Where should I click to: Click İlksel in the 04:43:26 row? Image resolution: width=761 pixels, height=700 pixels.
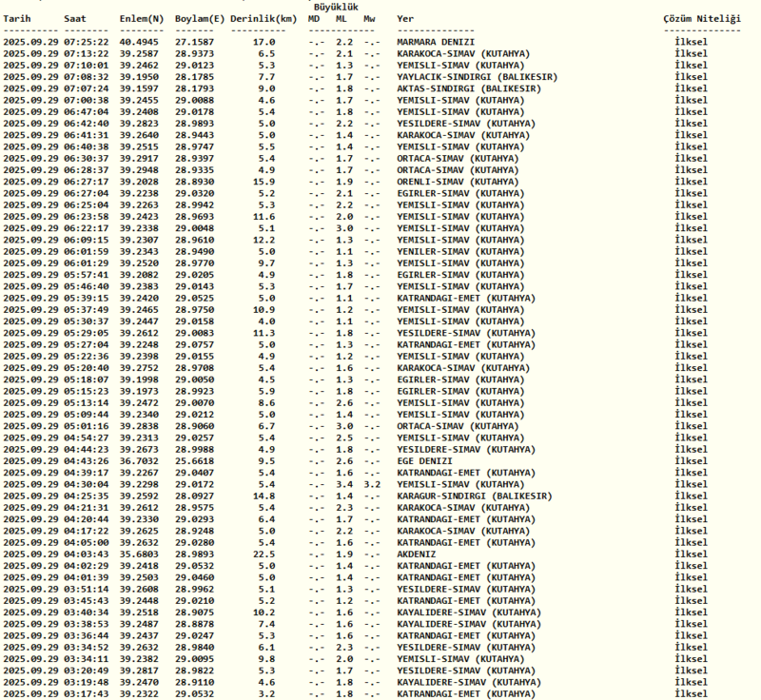click(692, 461)
